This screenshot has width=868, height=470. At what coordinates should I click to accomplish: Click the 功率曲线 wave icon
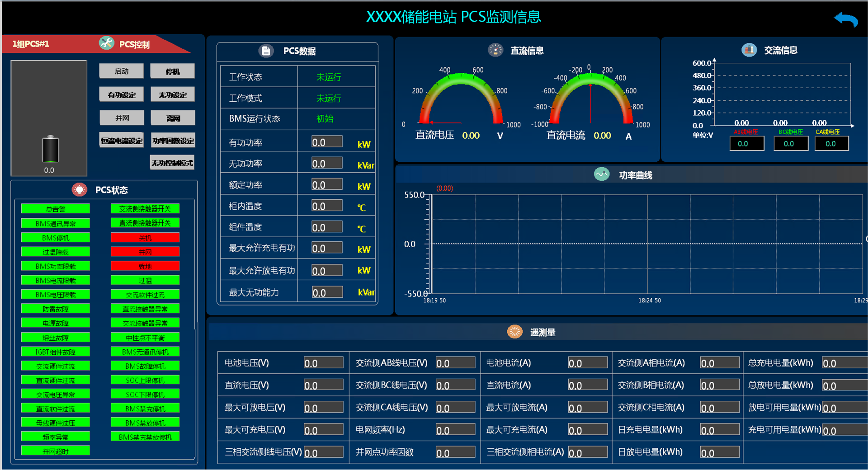point(601,174)
